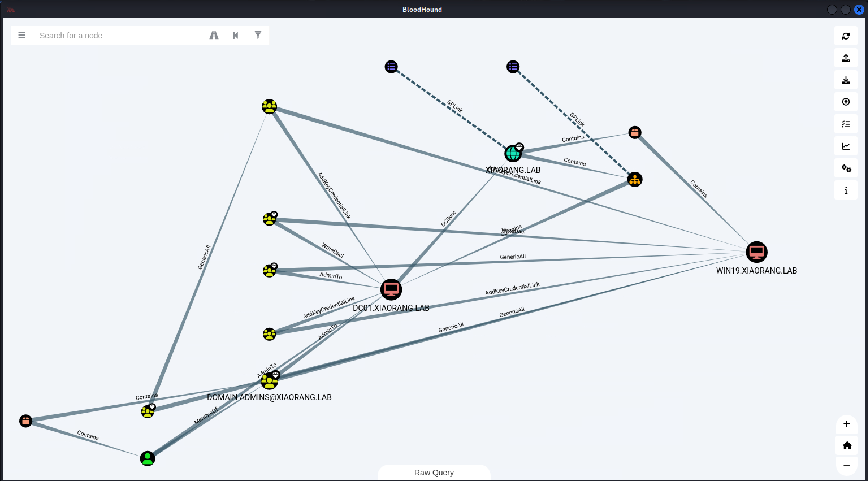Open the edge filter funnel icon

click(x=258, y=35)
